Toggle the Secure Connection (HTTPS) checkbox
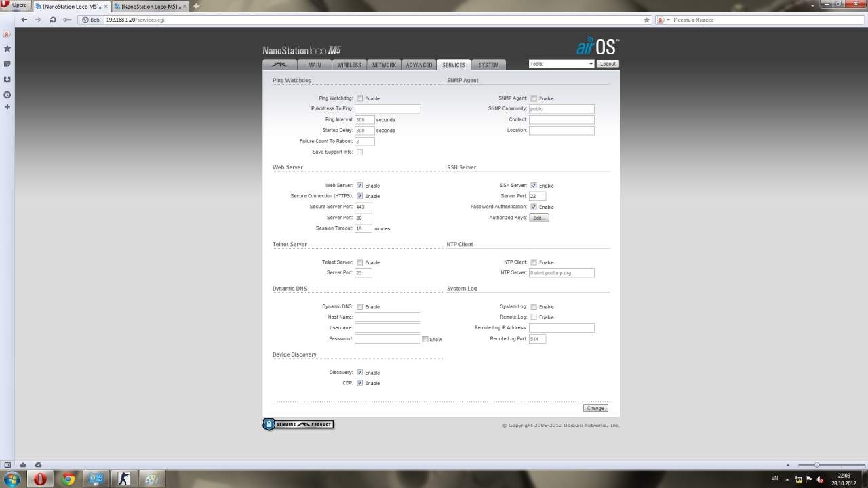Screen dimensions: 868x488 click(x=359, y=196)
